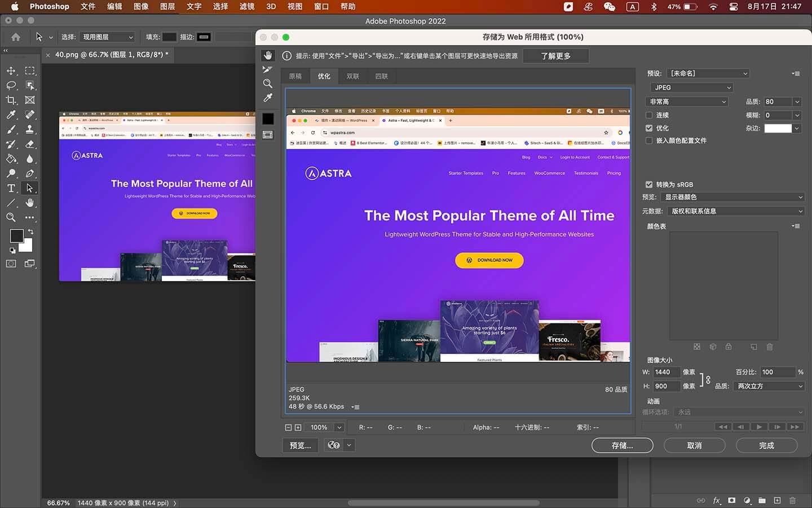Screen dimensions: 812x508
Task: Select the Brush tool
Action: (x=11, y=129)
